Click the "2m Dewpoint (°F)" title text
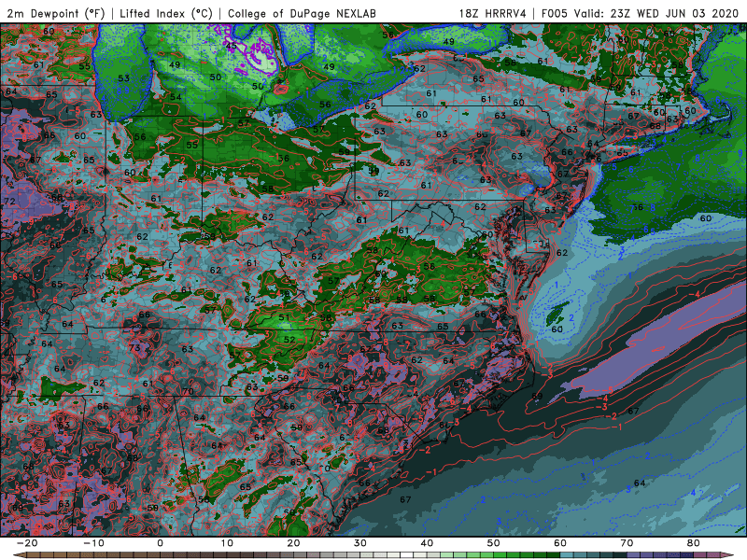 coord(56,13)
